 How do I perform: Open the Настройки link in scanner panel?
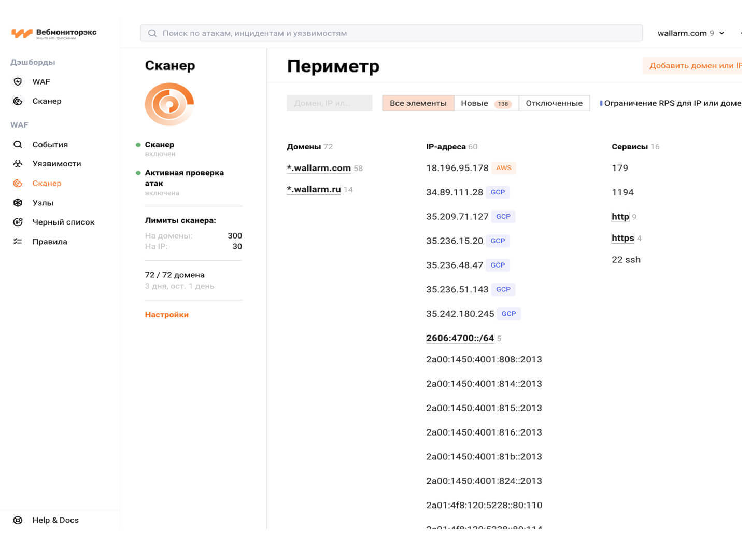(166, 315)
